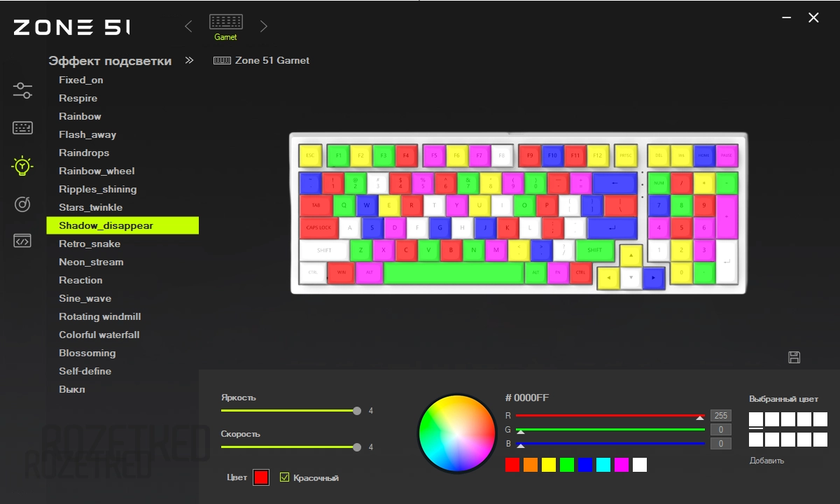Click the F12 key on the keyboard preview
The height and width of the screenshot is (504, 840).
[x=597, y=155]
